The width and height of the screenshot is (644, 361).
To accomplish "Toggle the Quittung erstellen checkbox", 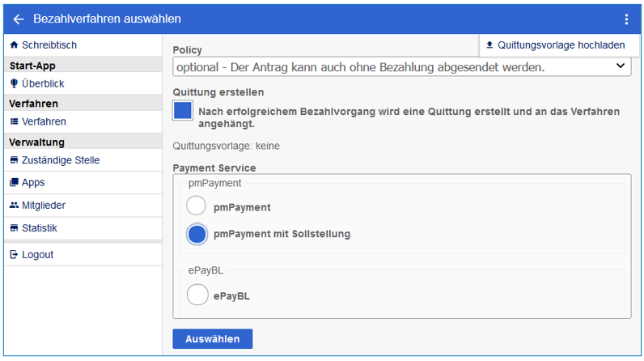I will click(183, 111).
